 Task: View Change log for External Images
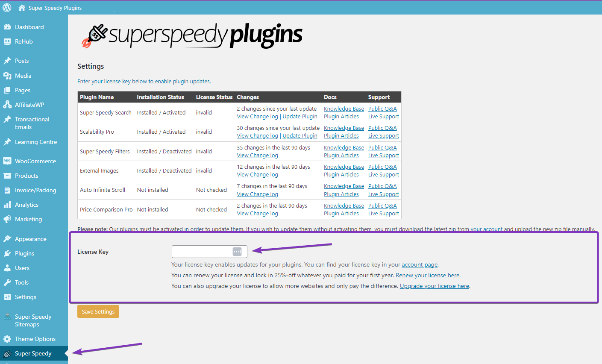pos(257,174)
